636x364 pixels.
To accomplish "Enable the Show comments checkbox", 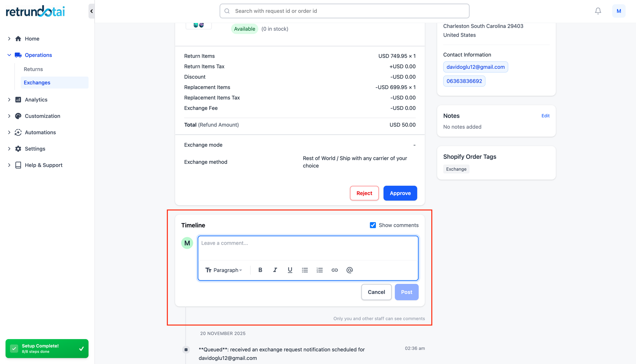I will [372, 225].
